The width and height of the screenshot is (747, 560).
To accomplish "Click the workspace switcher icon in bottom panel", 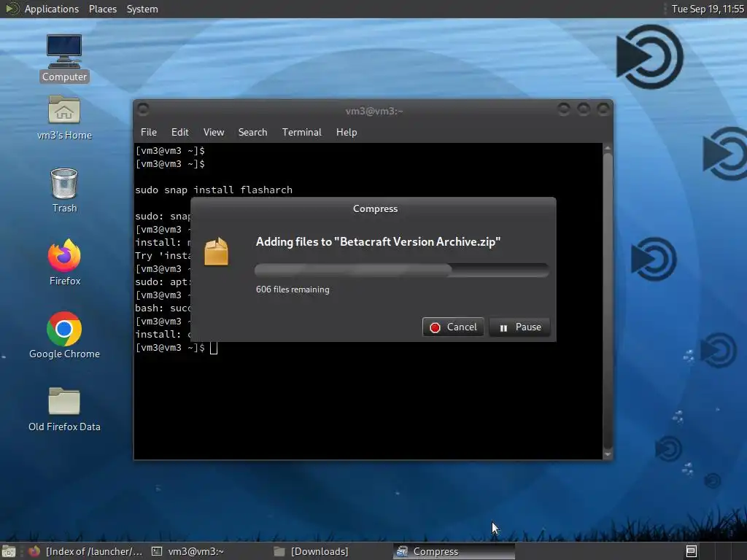I will pyautogui.click(x=692, y=551).
